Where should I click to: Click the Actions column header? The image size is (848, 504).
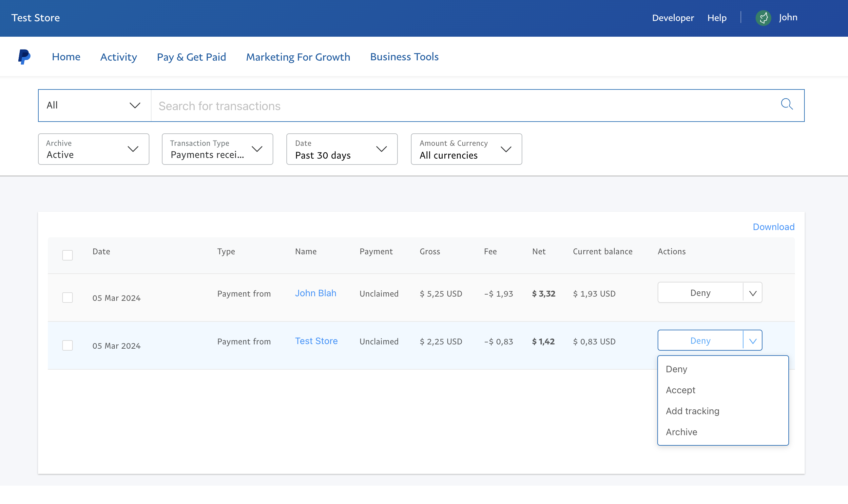(x=671, y=251)
